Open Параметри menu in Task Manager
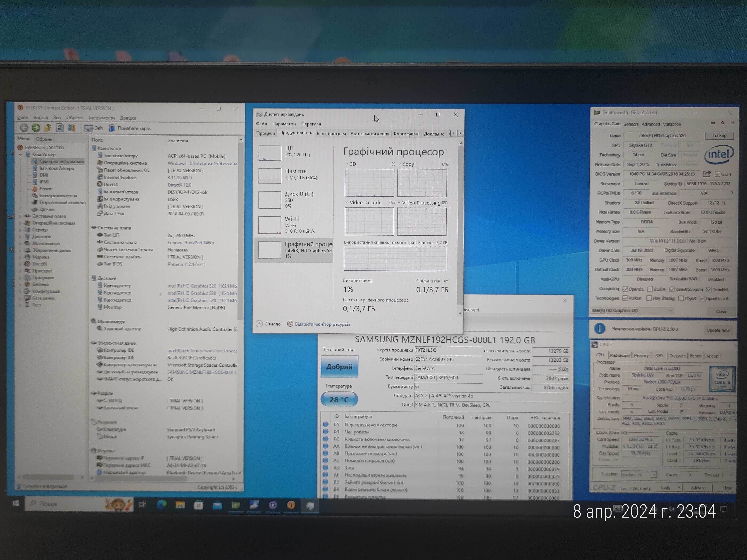The image size is (747, 560). 284,124
